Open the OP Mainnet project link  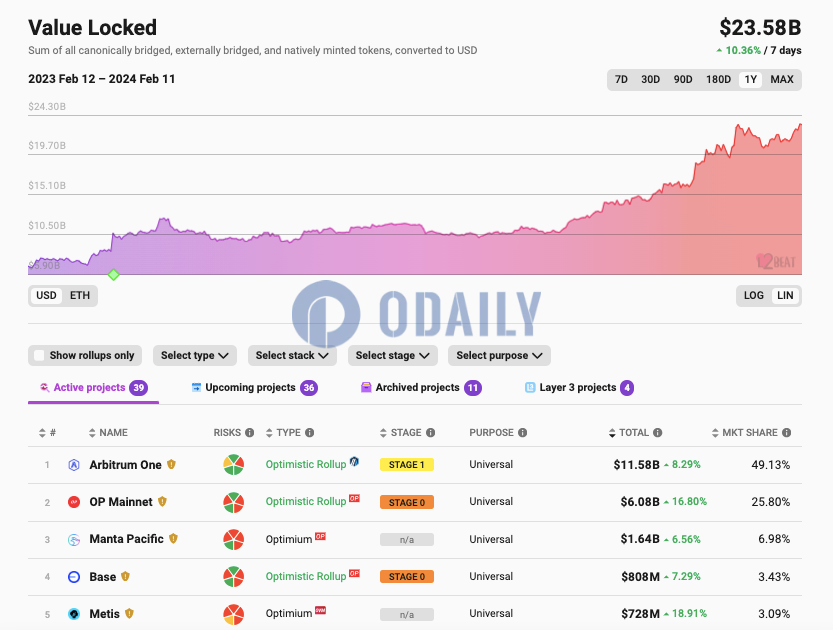click(121, 502)
